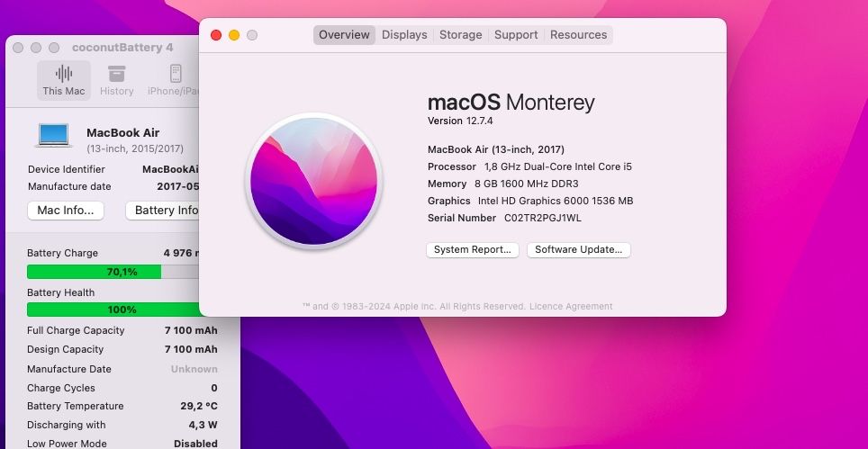868x449 pixels.
Task: Click Mac Info button in coconutBattery
Action: click(x=66, y=211)
